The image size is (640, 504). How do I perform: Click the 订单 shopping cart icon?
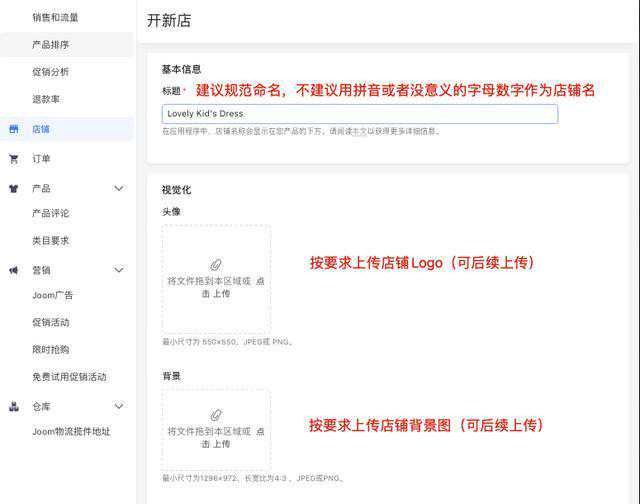(x=14, y=158)
